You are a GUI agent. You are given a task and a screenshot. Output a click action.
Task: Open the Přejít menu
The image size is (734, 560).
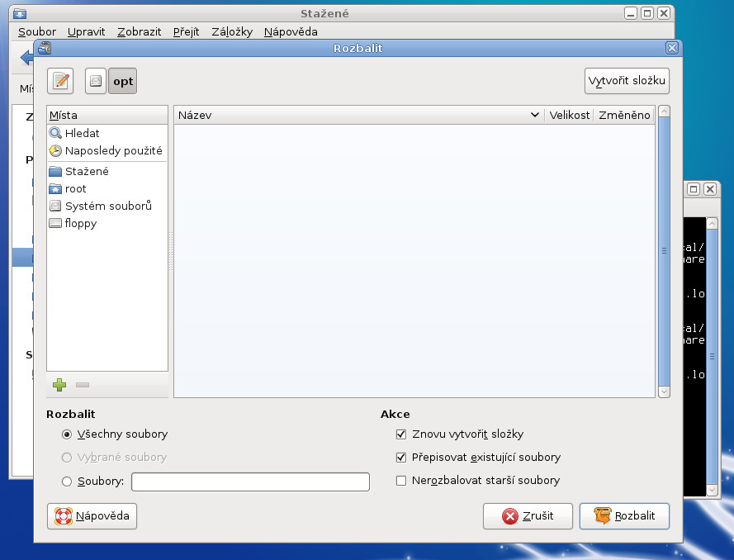(x=186, y=32)
